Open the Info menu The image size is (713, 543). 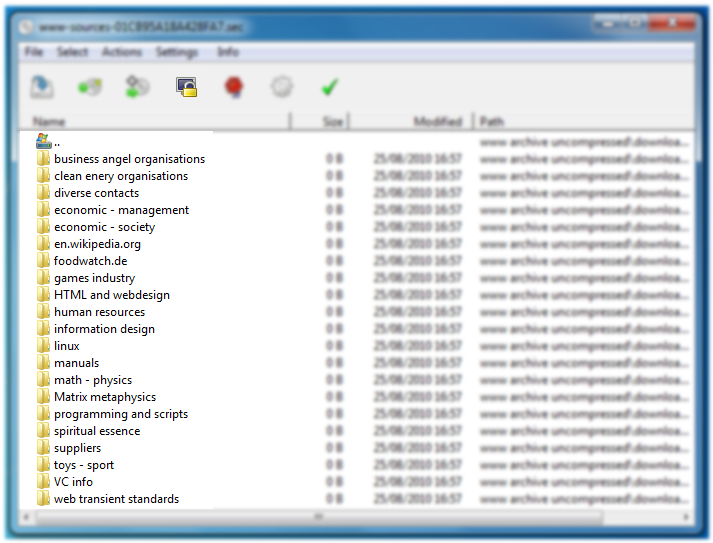tap(228, 52)
